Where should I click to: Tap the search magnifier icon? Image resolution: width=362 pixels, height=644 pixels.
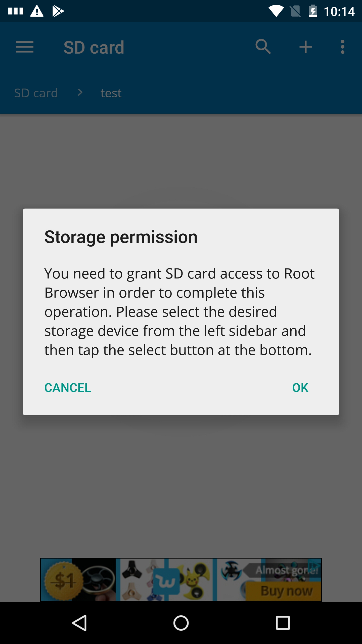coord(263,47)
